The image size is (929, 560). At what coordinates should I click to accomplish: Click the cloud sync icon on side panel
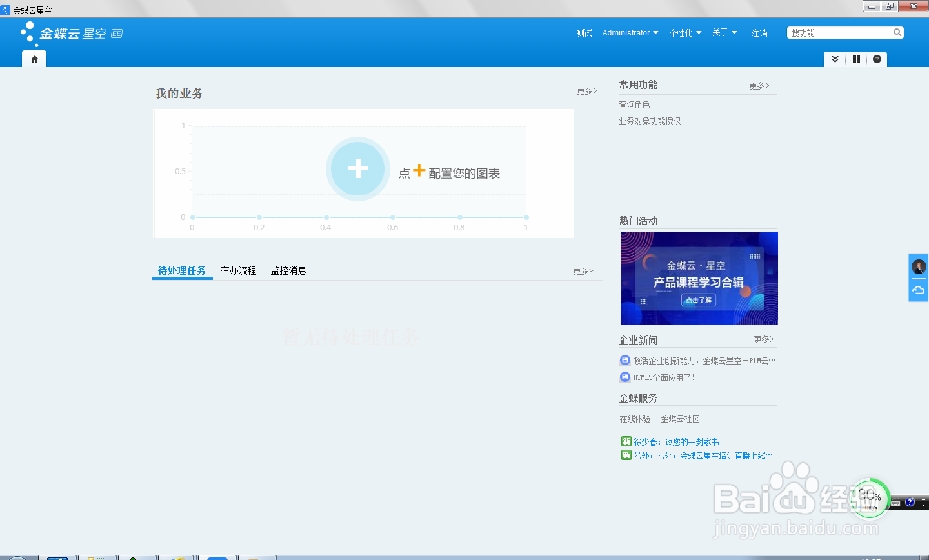(x=919, y=290)
